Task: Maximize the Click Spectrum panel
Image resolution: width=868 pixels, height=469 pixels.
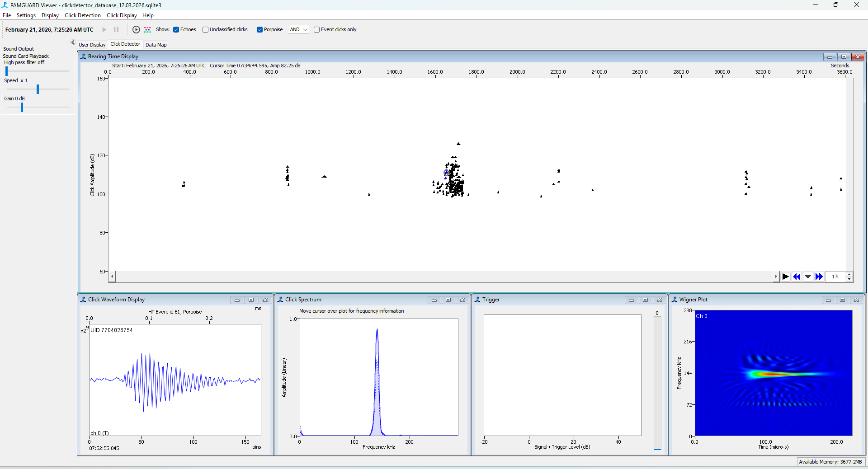Action: coord(448,300)
